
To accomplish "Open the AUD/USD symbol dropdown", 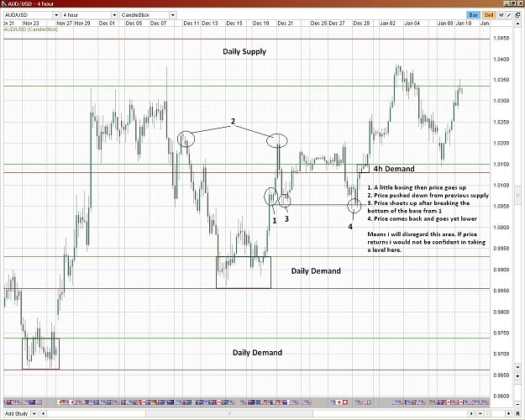I will pyautogui.click(x=56, y=15).
